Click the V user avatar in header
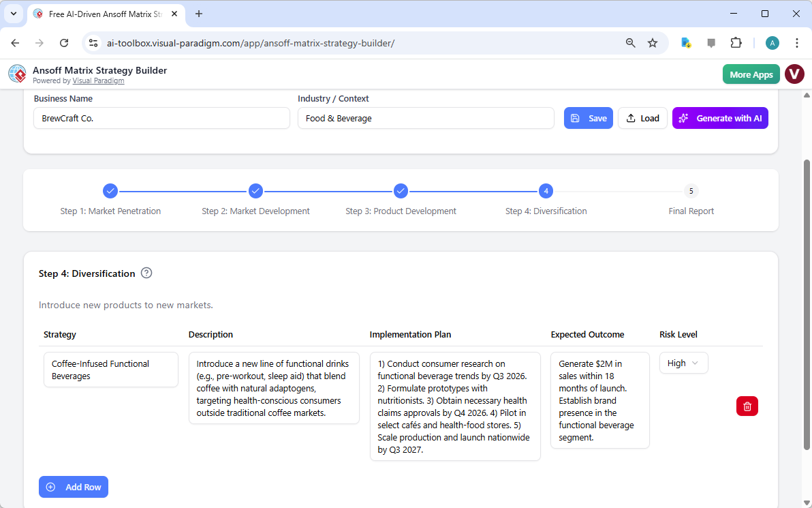This screenshot has height=508, width=812. [x=794, y=74]
